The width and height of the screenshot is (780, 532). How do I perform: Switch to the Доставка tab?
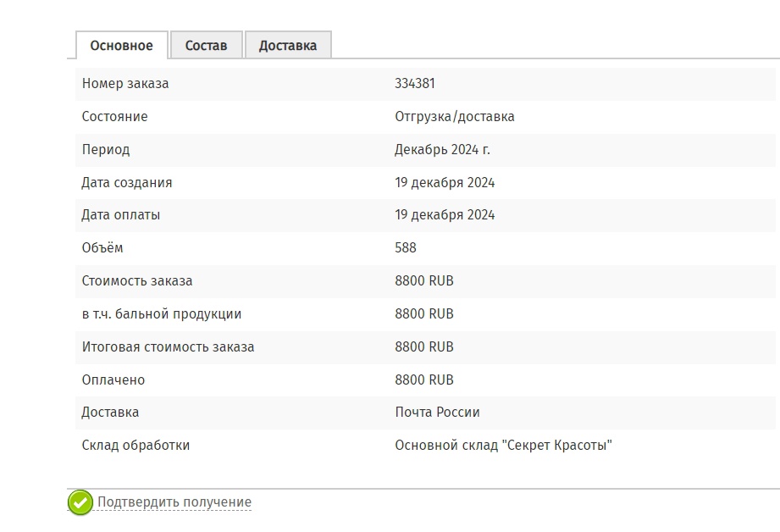(288, 46)
